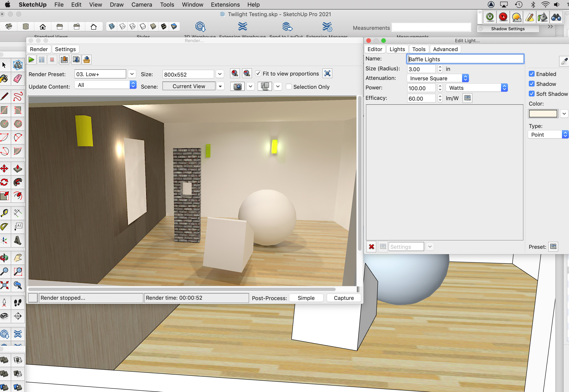Choose the Move tool with red arrows
The width and height of the screenshot is (569, 392).
(4, 169)
